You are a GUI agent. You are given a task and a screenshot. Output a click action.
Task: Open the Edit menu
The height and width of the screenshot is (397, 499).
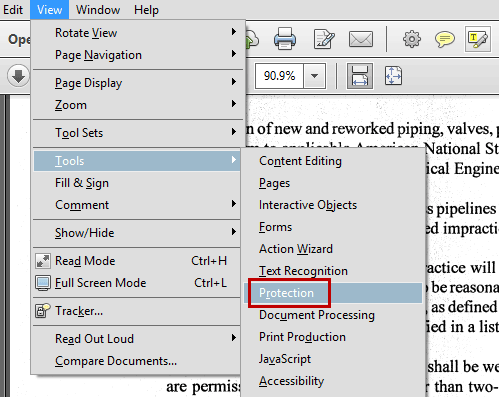pyautogui.click(x=13, y=10)
